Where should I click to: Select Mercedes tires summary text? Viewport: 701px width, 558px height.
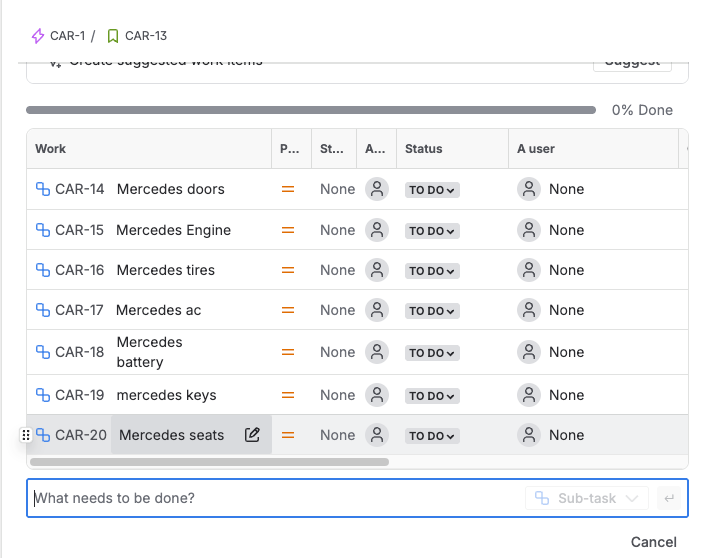point(165,270)
